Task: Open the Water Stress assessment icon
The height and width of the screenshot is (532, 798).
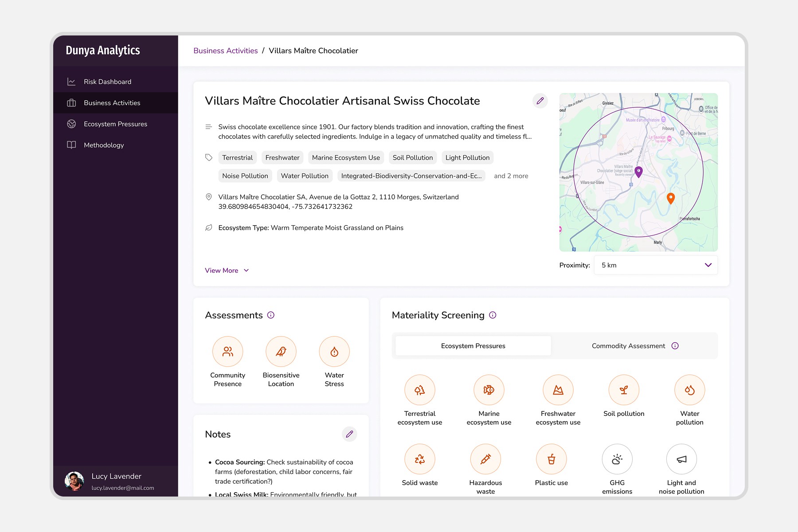Action: coord(334,352)
